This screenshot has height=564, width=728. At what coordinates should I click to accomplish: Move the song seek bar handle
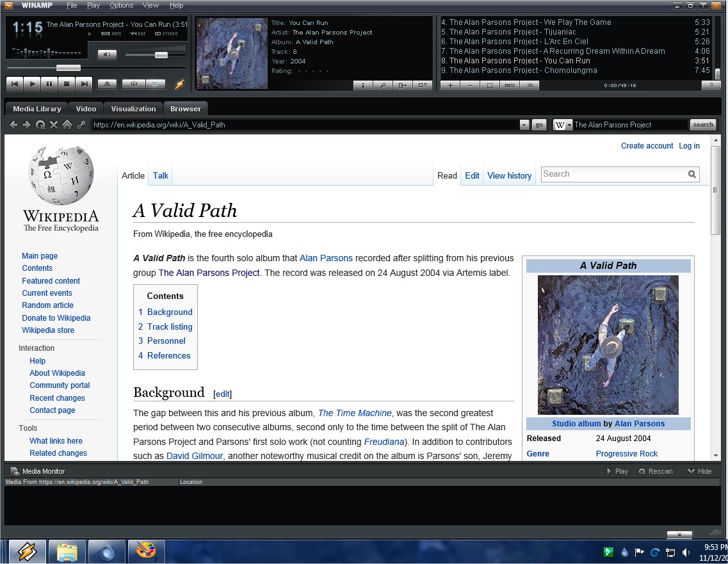tap(69, 68)
